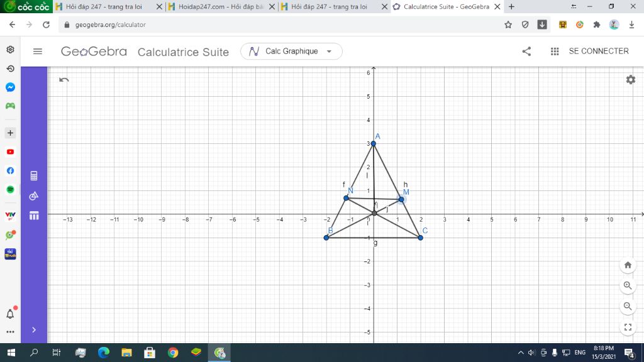The width and height of the screenshot is (644, 362).
Task: Go back to previous page
Action: (x=12, y=25)
